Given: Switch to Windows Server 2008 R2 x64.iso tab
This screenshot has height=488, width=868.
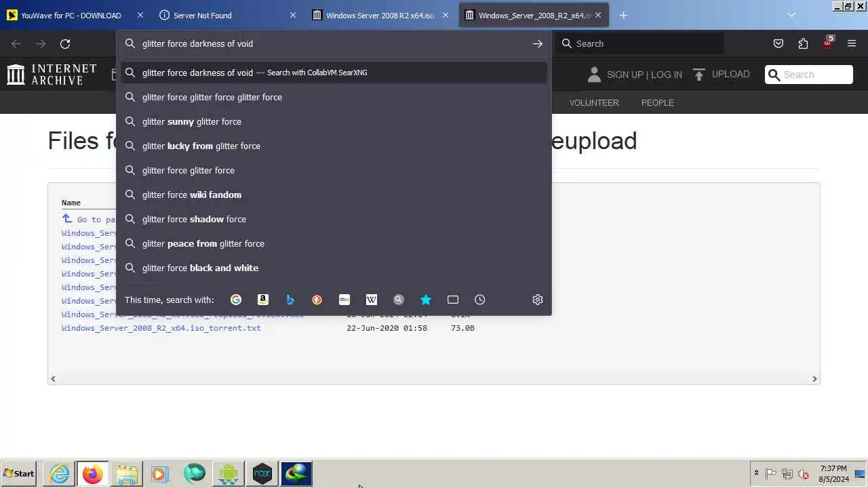Looking at the screenshot, I should [x=380, y=15].
